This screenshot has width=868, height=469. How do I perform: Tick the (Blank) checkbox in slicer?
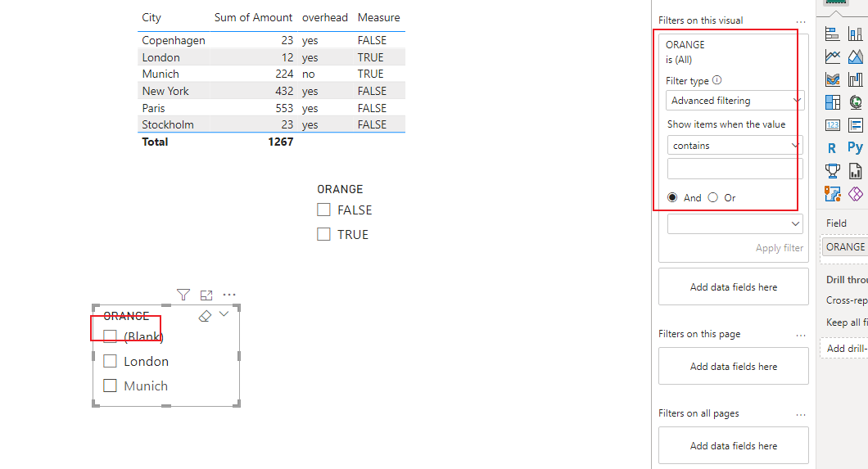(111, 336)
